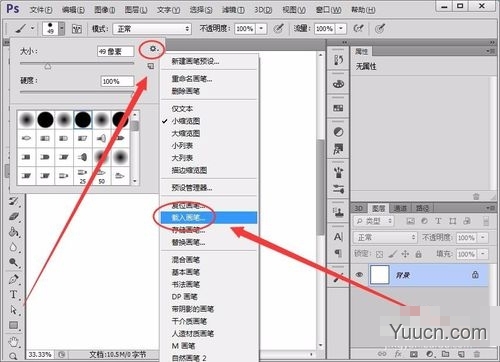Open the Paragraph panel icon in dock
The image size is (500, 362).
tap(338, 253)
